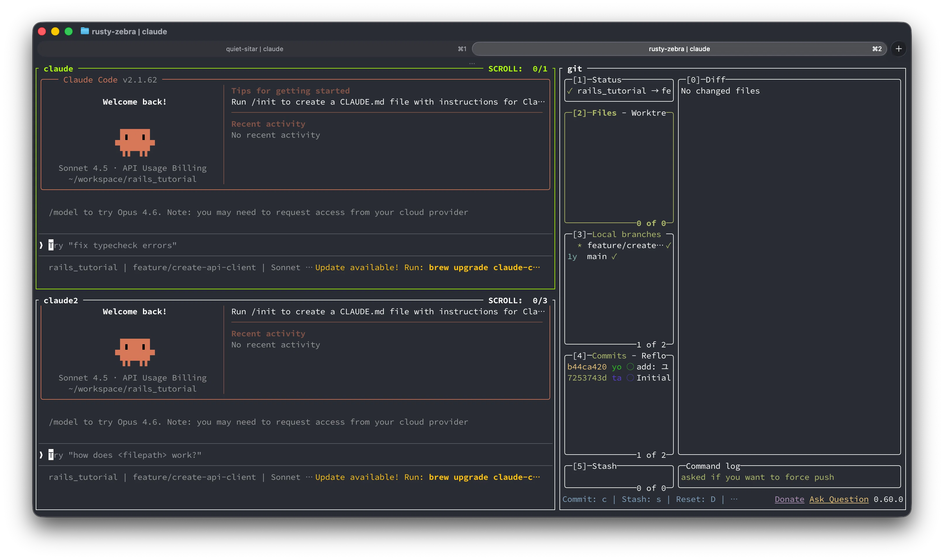
Task: Focus the [0] Diff panel title
Action: tap(706, 80)
